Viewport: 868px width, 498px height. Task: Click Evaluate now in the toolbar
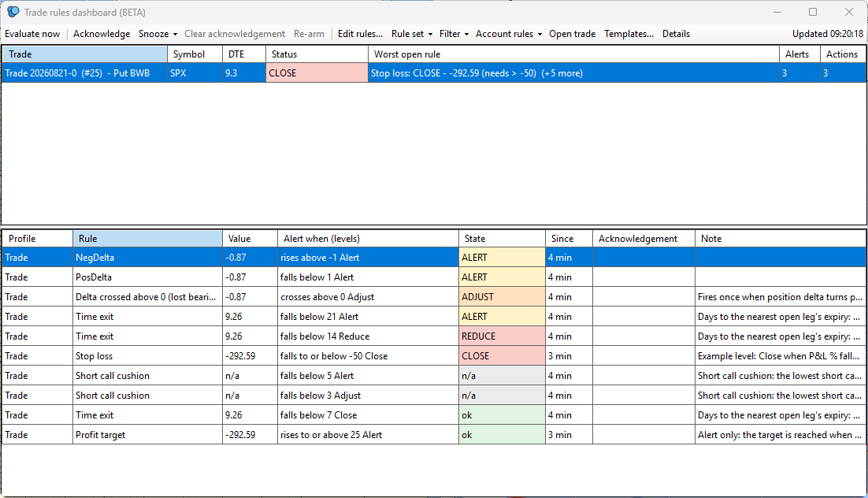[32, 34]
